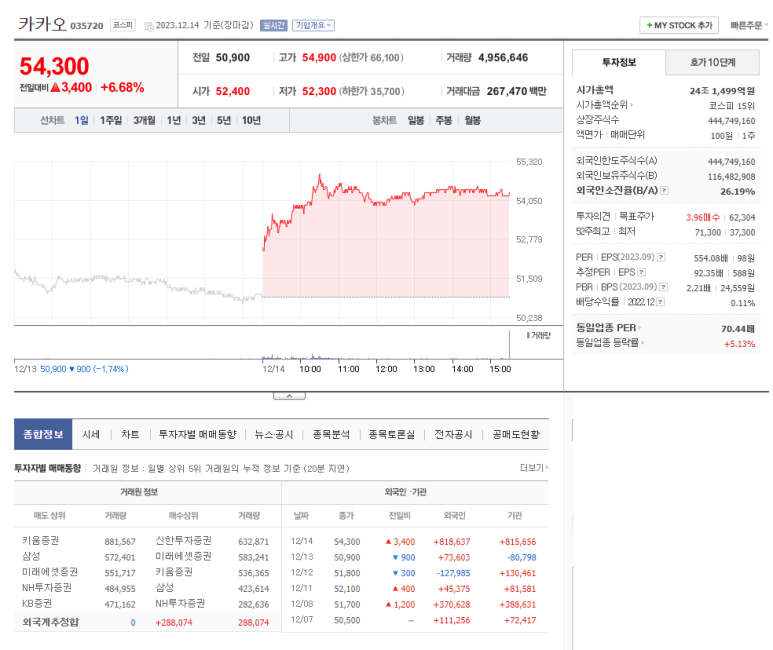This screenshot has width=773, height=650.
Task: Click the help icon beside PBR BPS(2023.09)
Action: tap(664, 287)
